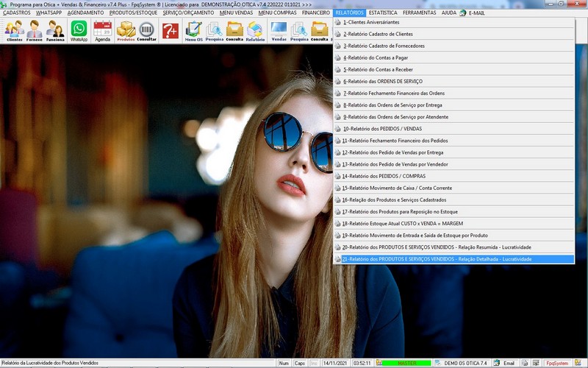Screen dimensions: 588x368
Task: Select 21-Relatório PRODUTOS E SERVIÇOS VENDIDOS Detalhada
Action: pyautogui.click(x=436, y=259)
